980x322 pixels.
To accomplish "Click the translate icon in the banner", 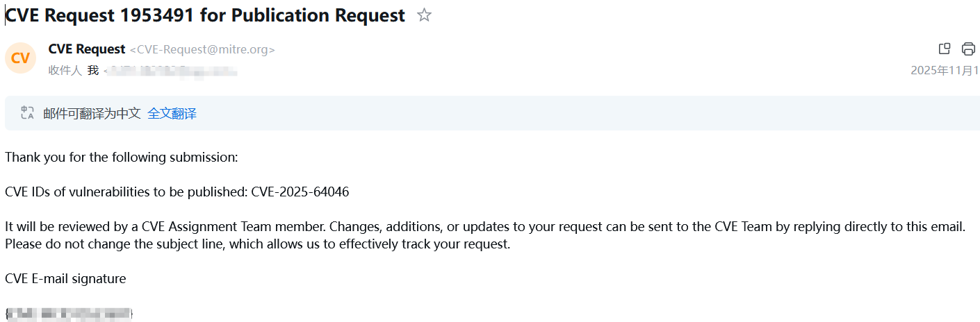I will [x=27, y=113].
